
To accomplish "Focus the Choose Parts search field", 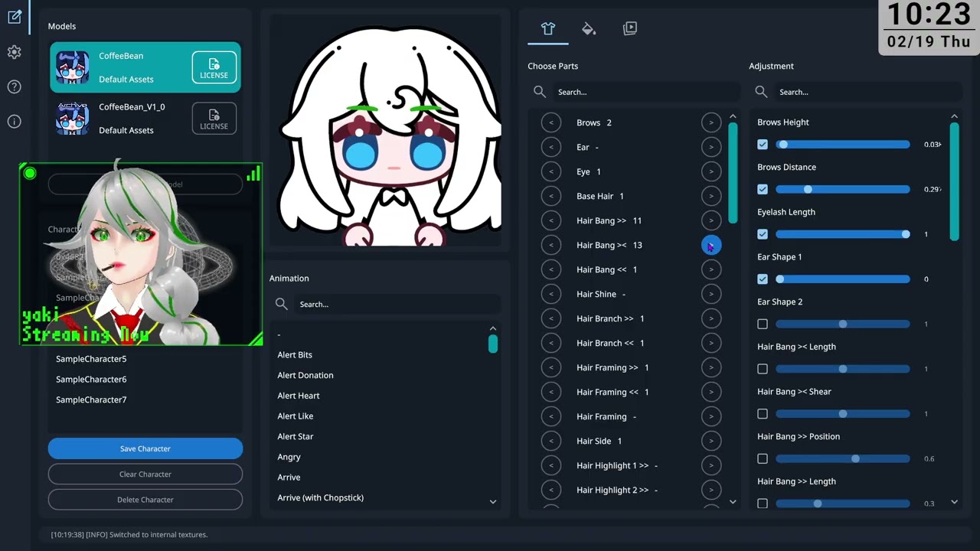I will coord(647,92).
